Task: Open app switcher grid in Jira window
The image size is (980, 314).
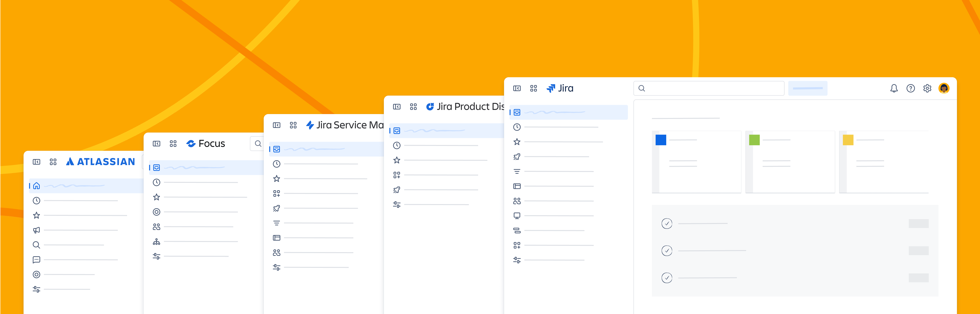Action: (x=533, y=88)
